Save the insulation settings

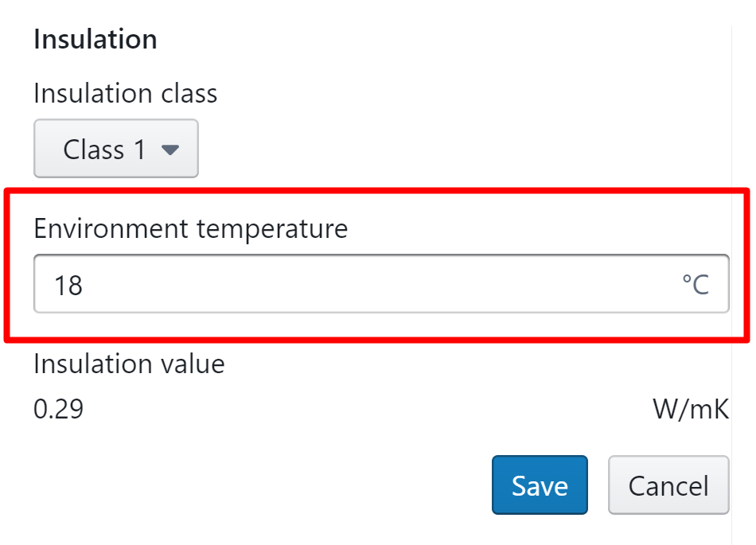point(540,485)
